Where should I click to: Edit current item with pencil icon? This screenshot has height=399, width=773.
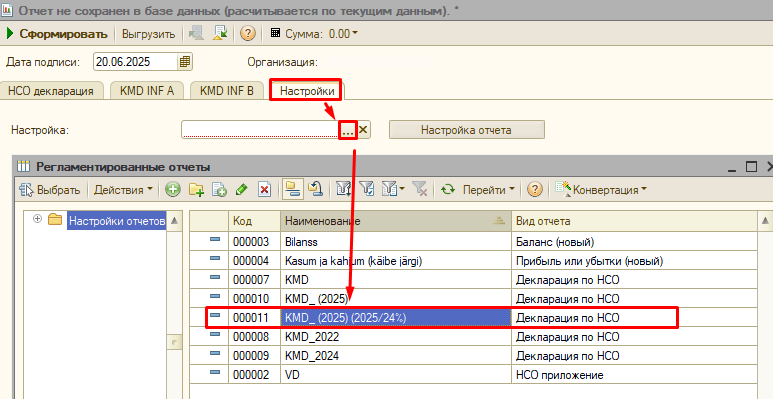point(242,190)
